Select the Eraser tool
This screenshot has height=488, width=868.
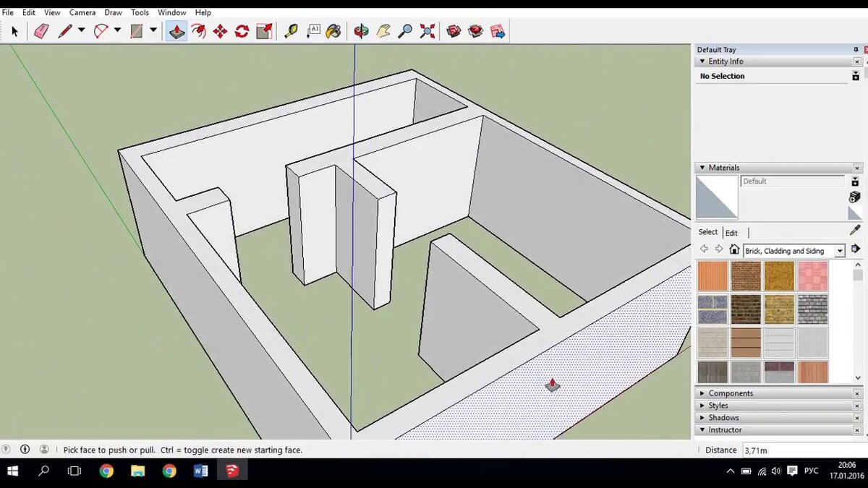click(41, 31)
